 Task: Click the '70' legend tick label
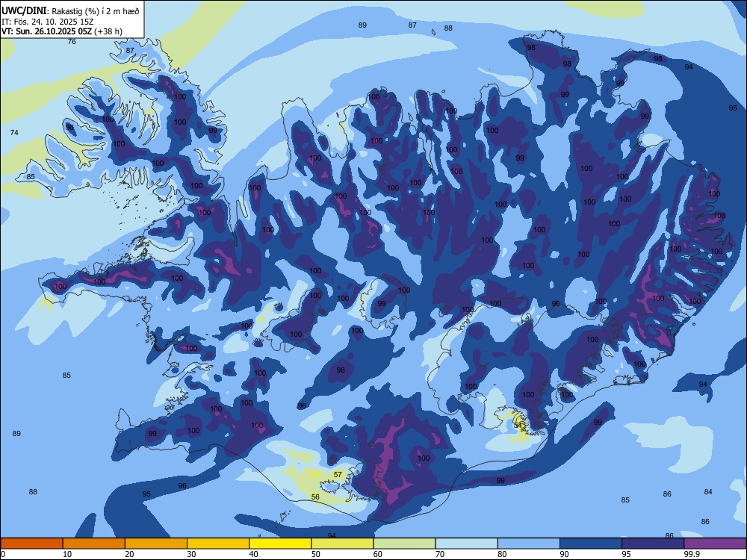pyautogui.click(x=440, y=554)
